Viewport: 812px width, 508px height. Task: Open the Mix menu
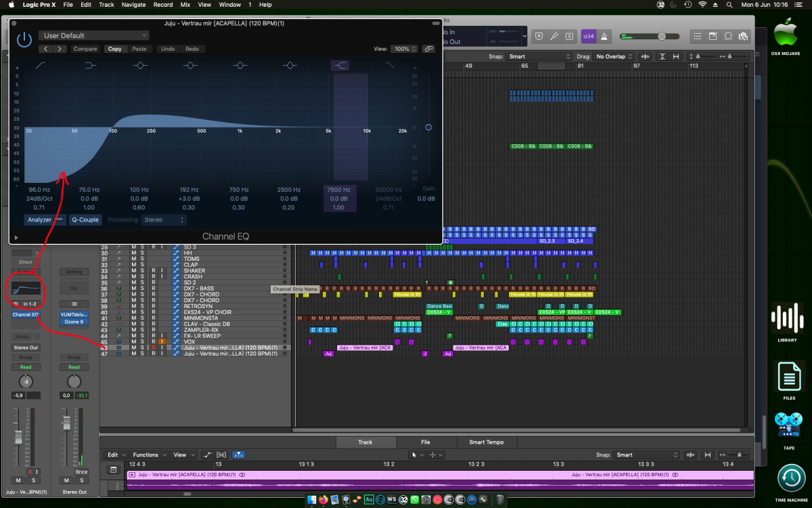click(185, 5)
